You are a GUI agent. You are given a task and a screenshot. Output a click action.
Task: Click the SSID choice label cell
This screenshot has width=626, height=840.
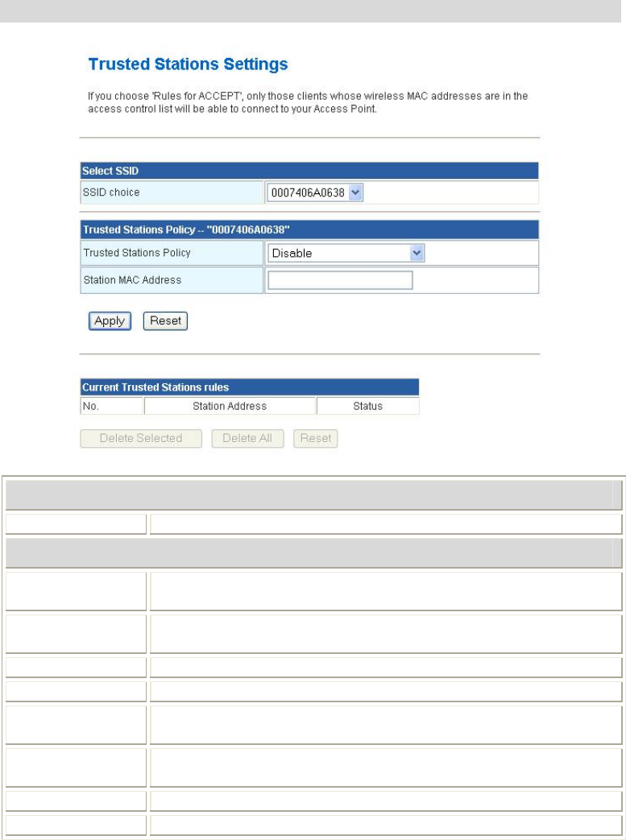tap(172, 192)
